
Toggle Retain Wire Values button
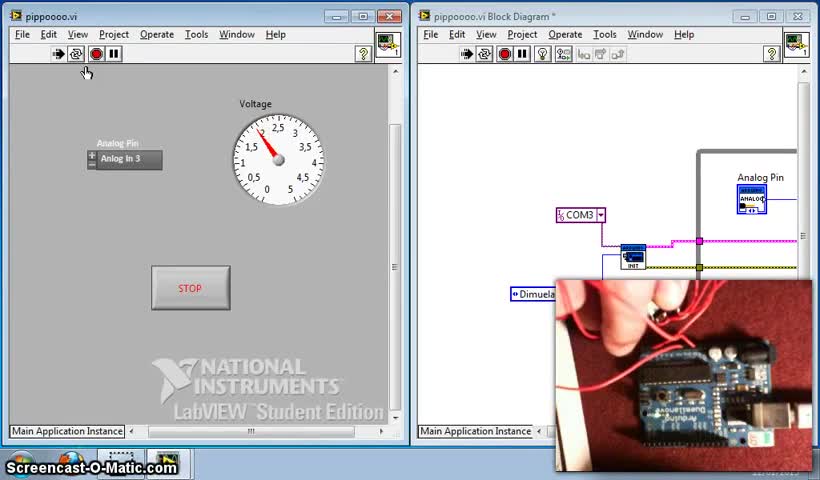pos(563,54)
